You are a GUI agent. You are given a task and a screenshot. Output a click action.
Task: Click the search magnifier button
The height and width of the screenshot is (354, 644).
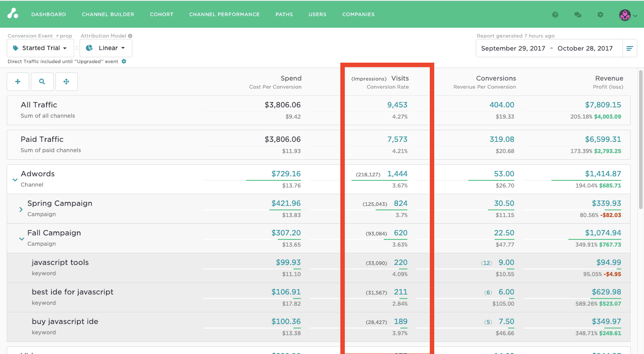[42, 81]
